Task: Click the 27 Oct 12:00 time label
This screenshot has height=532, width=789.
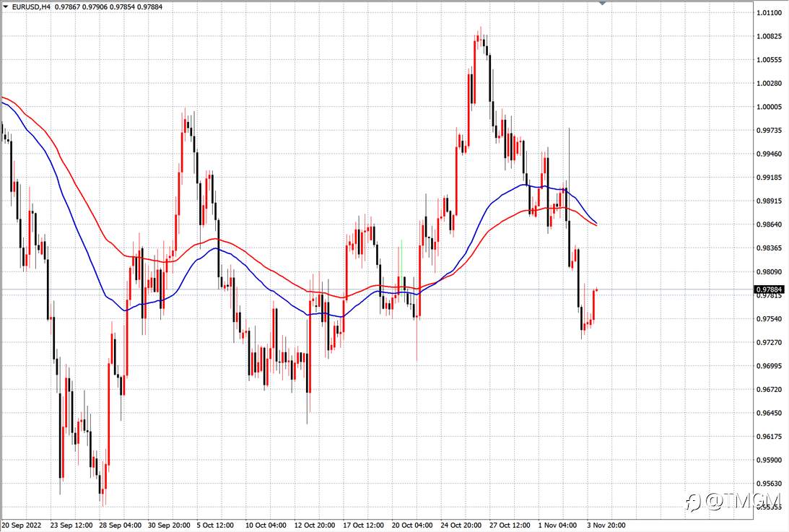Action: coord(510,526)
